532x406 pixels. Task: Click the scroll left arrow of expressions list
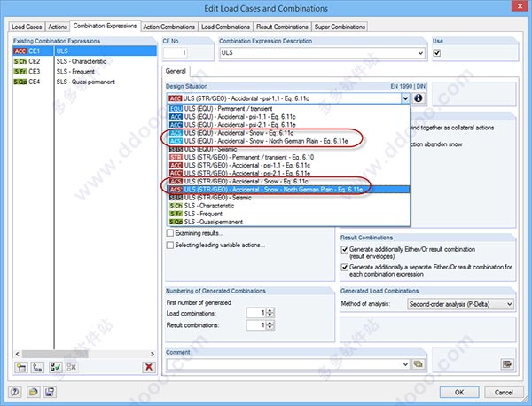[x=18, y=354]
